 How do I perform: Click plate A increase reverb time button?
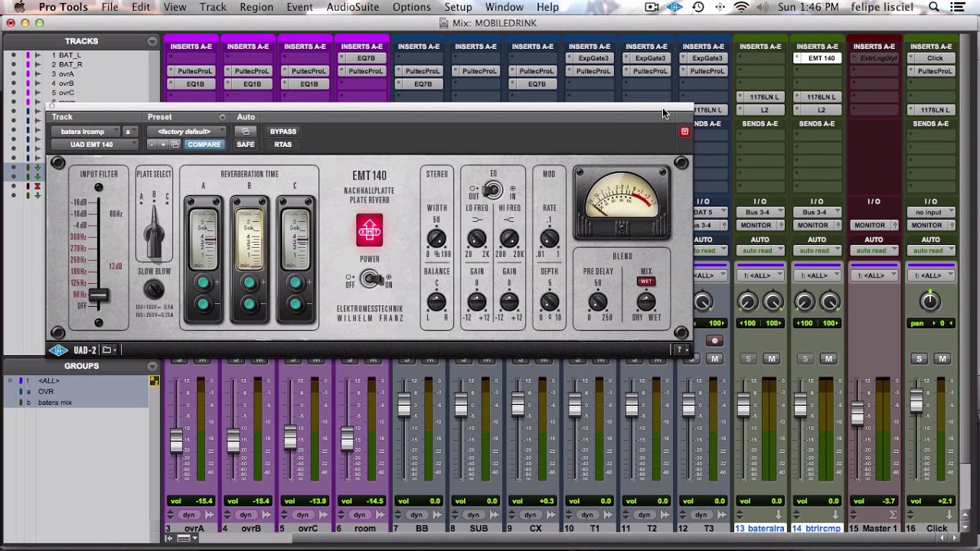[x=204, y=283]
